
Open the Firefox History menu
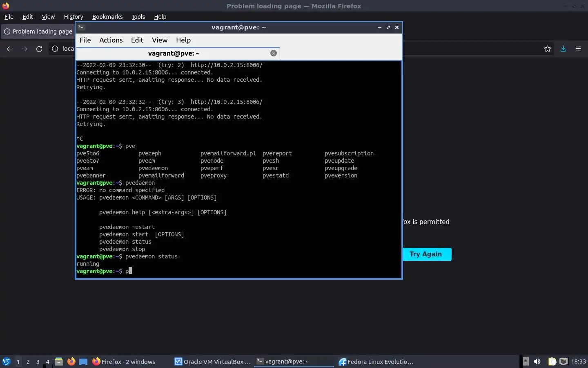click(x=73, y=17)
